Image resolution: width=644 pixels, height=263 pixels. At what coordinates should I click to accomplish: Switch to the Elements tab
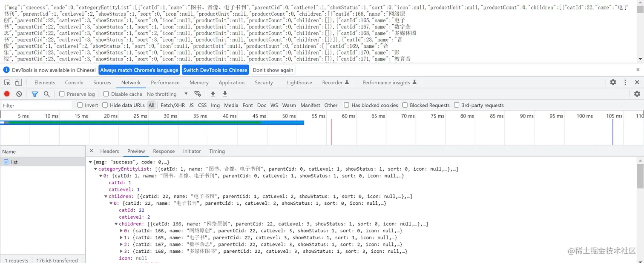45,83
